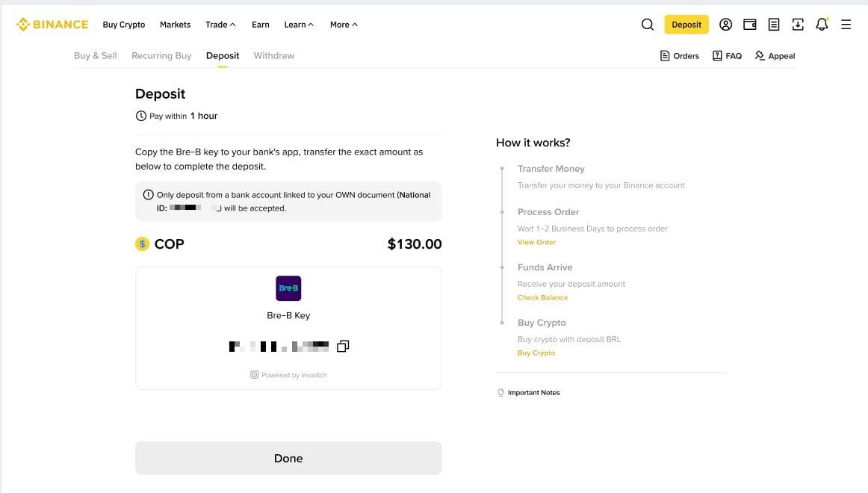Copy the Bre-B key

[343, 346]
